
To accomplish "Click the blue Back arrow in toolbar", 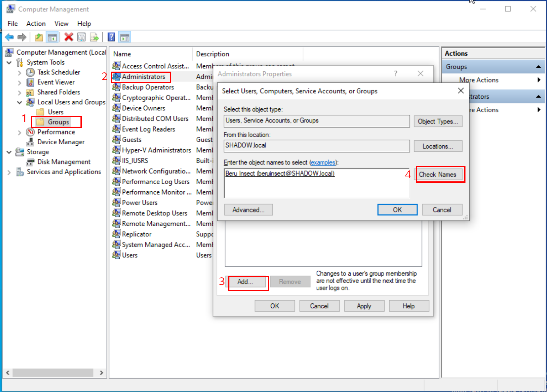I will [x=10, y=37].
